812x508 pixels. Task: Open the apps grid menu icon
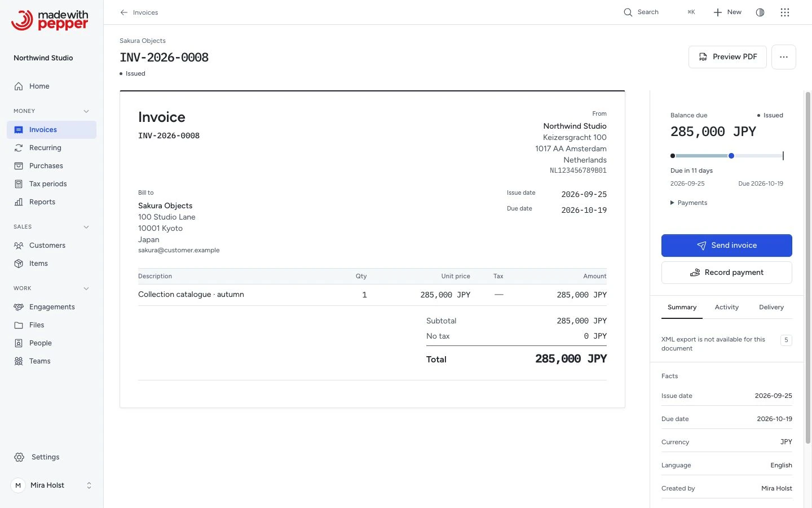[785, 12]
